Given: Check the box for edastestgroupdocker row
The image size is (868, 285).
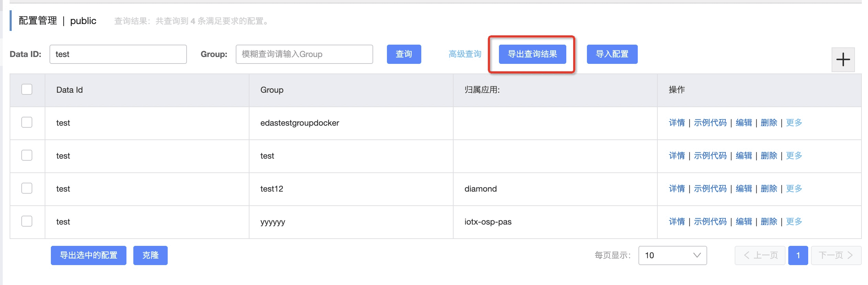Looking at the screenshot, I should click(x=27, y=122).
